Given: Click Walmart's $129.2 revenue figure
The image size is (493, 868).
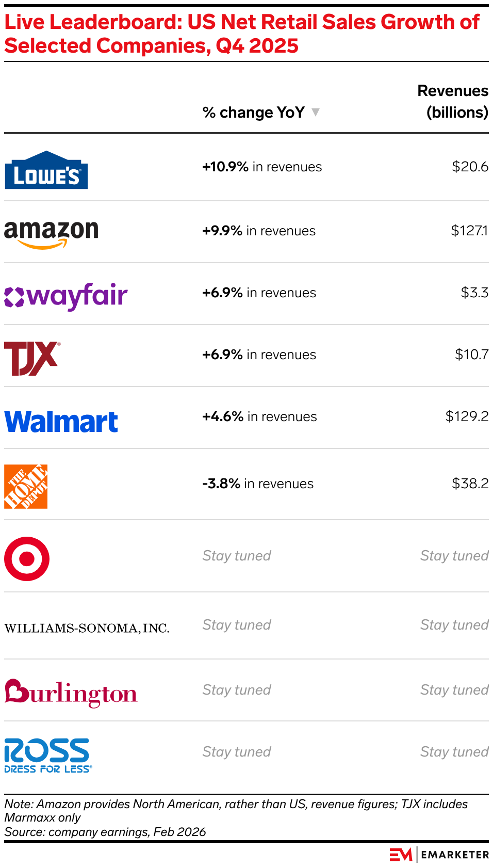Looking at the screenshot, I should click(x=467, y=416).
